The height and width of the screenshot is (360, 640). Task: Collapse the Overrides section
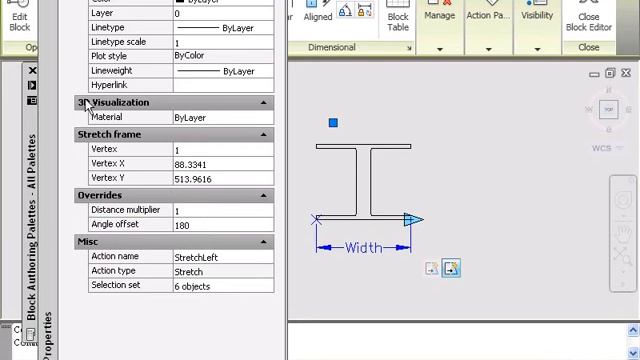tap(264, 196)
